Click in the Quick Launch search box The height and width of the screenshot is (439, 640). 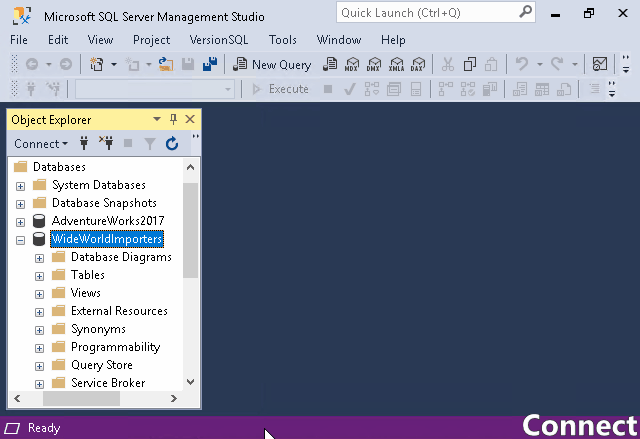[x=436, y=13]
